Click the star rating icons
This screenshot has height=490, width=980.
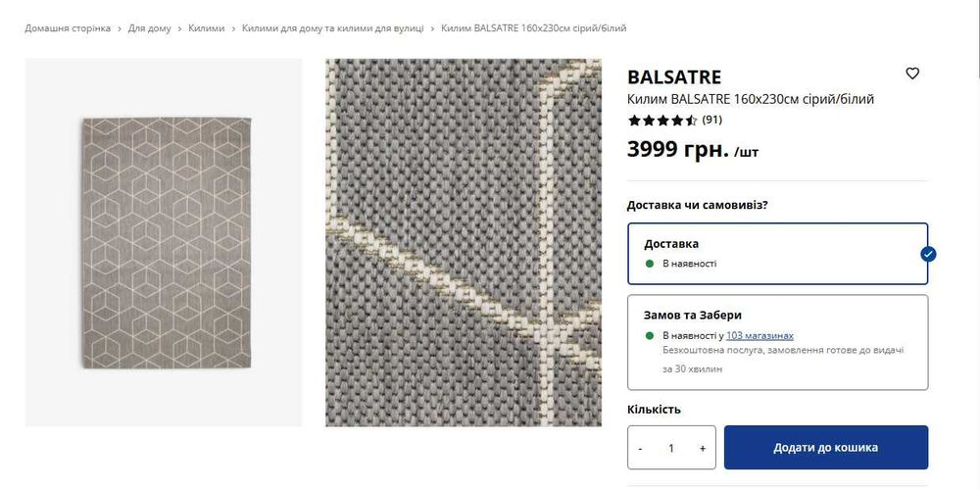(x=661, y=120)
